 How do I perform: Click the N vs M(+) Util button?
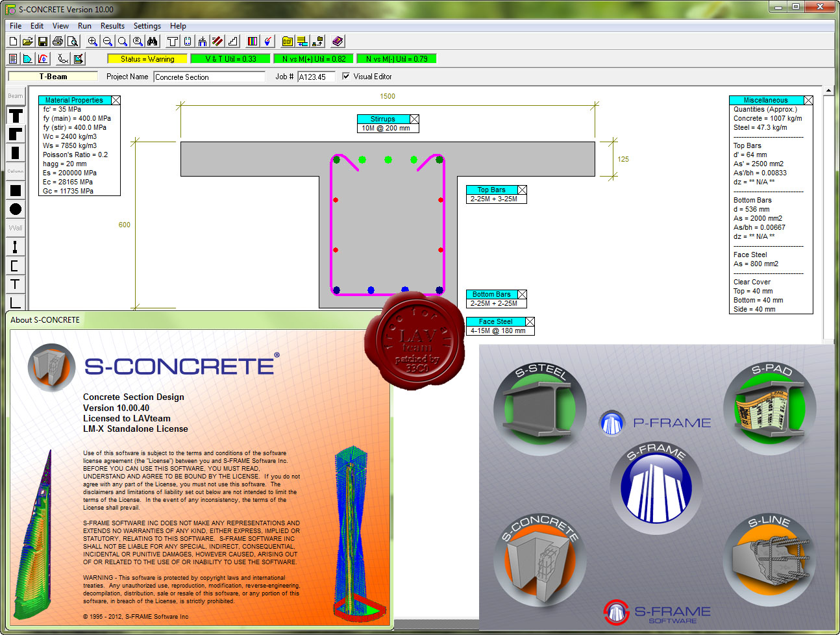[x=314, y=58]
